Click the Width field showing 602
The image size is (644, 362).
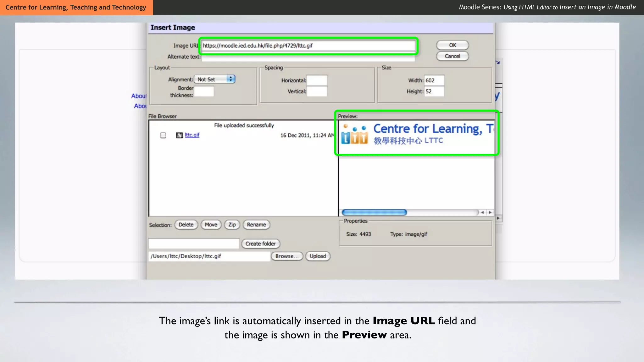click(x=434, y=80)
